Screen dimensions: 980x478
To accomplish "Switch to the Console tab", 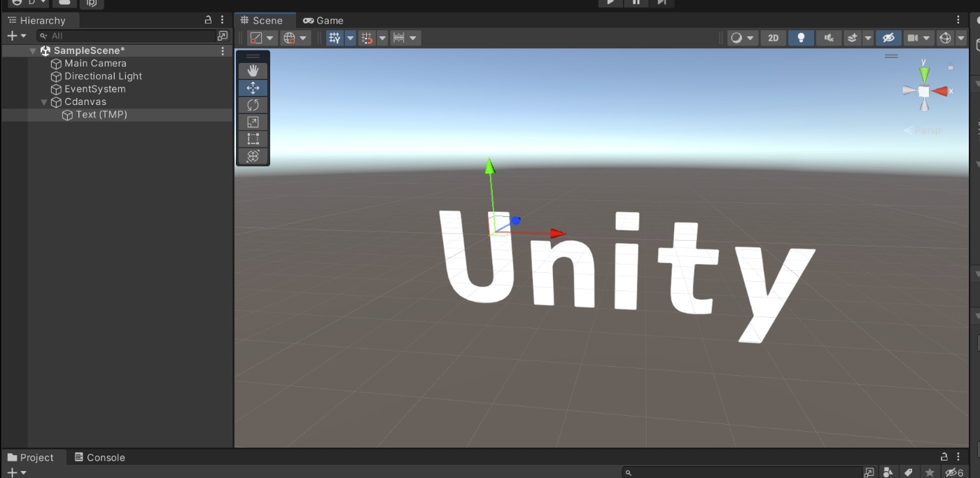I will click(99, 457).
